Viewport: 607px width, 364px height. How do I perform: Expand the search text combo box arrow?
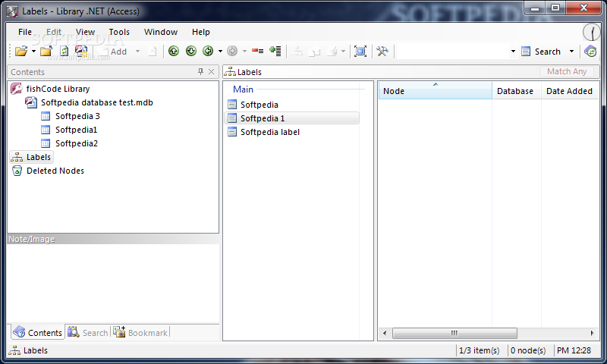(x=513, y=52)
